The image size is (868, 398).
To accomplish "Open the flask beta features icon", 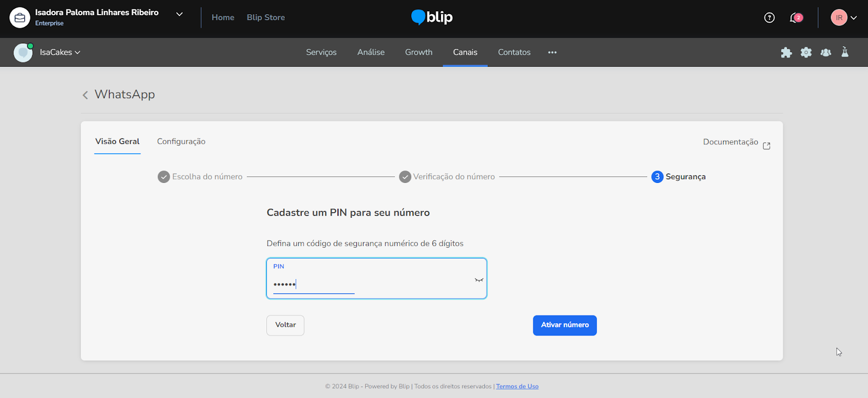I will 845,52.
